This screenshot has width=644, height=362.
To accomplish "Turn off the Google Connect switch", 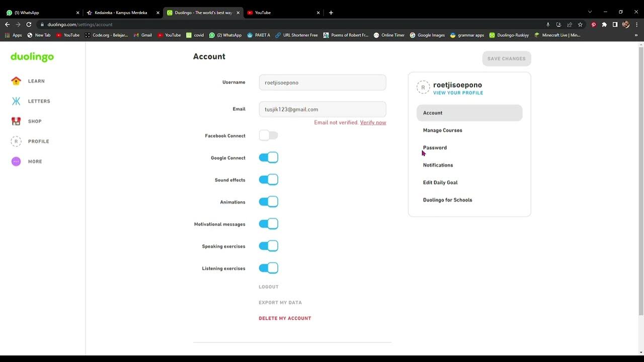I will 268,157.
